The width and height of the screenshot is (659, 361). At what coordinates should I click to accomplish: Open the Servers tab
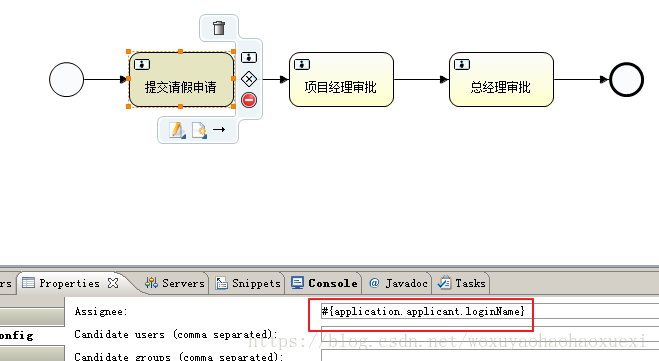click(x=175, y=283)
